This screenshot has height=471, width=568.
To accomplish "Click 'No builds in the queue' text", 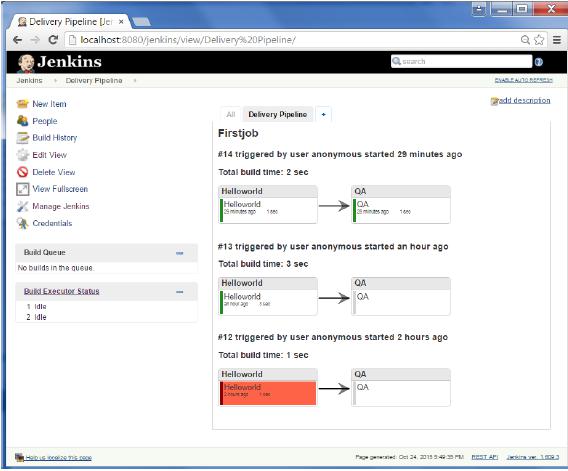I will 55,268.
